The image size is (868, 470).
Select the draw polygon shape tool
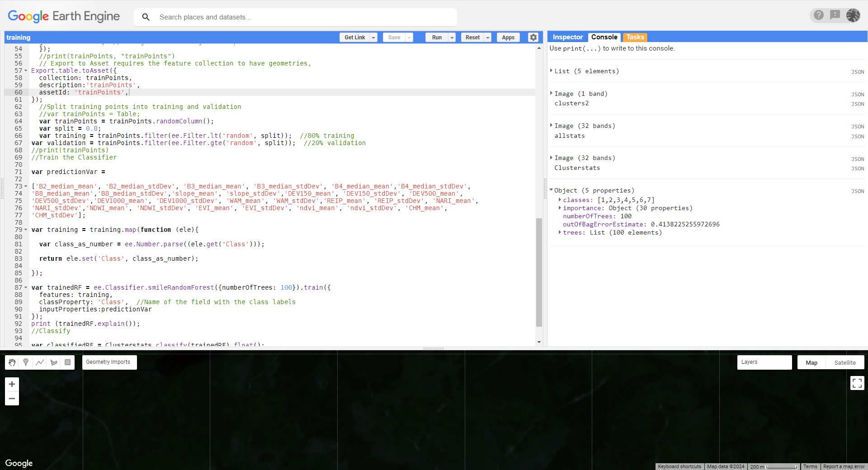coord(54,362)
